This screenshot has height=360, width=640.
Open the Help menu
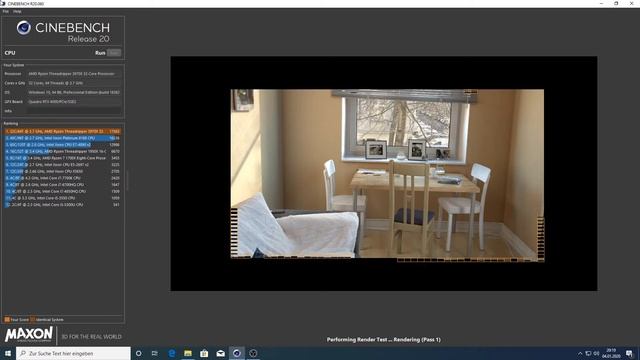(x=17, y=11)
